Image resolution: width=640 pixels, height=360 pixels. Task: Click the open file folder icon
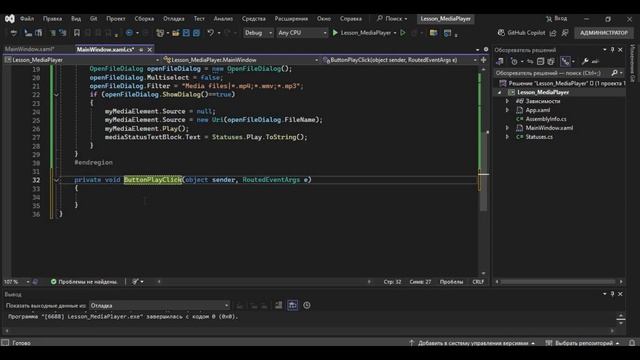(x=176, y=33)
